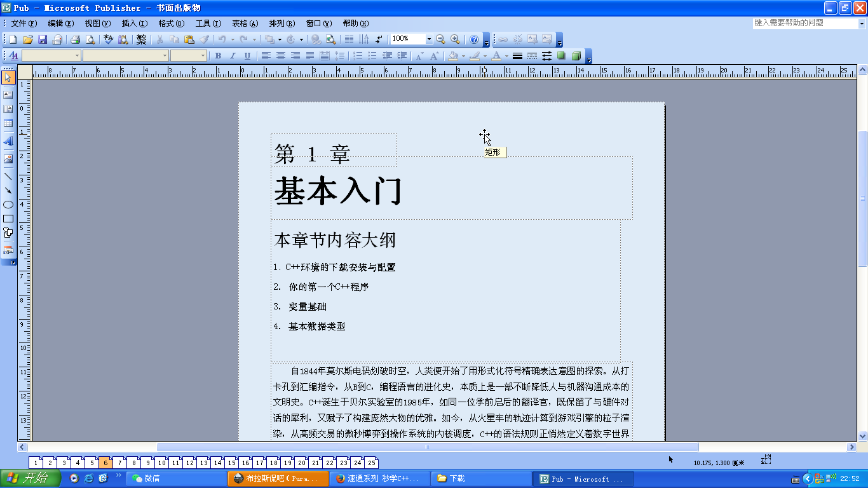Screen dimensions: 868x488
Task: Open the 格式 (Format) menu
Action: click(x=171, y=24)
